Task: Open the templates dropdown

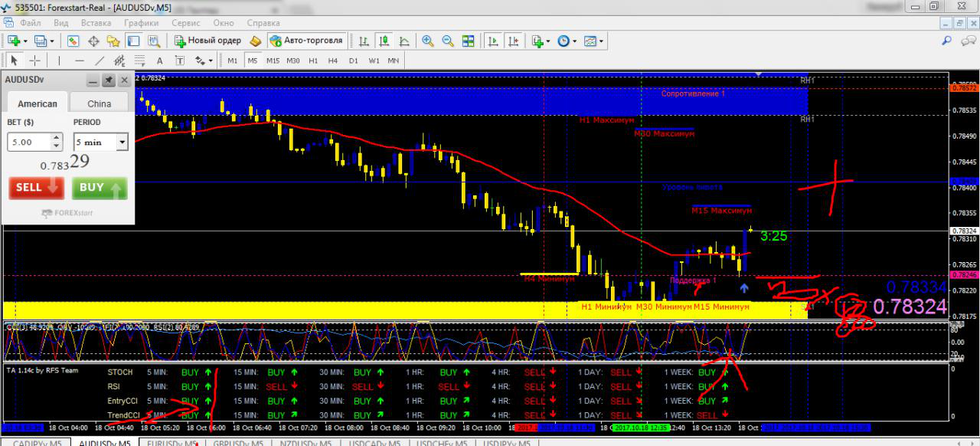Action: (601, 41)
